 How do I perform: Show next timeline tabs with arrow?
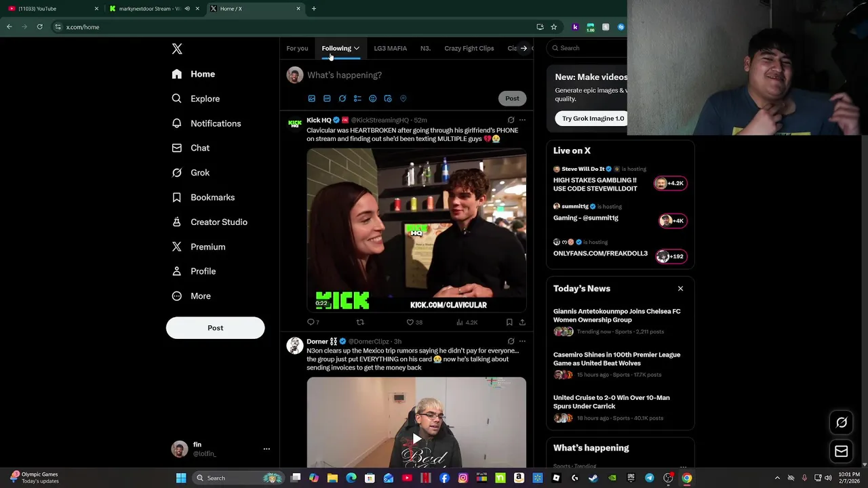524,48
